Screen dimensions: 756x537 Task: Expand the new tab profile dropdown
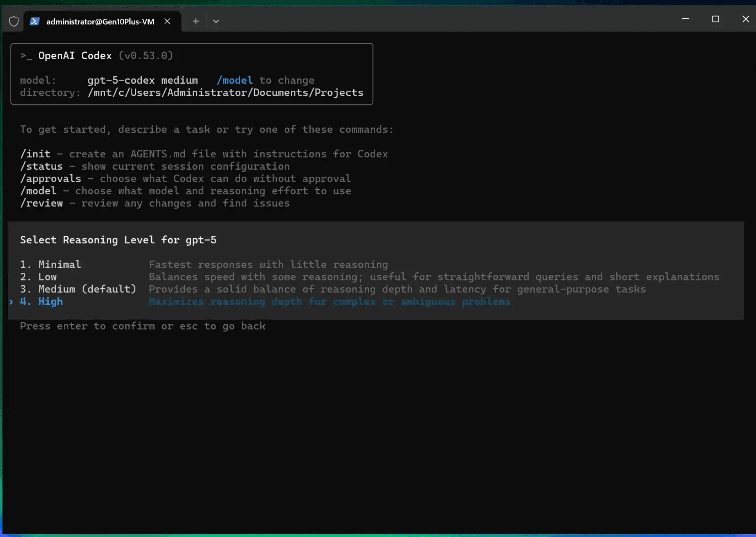click(216, 22)
